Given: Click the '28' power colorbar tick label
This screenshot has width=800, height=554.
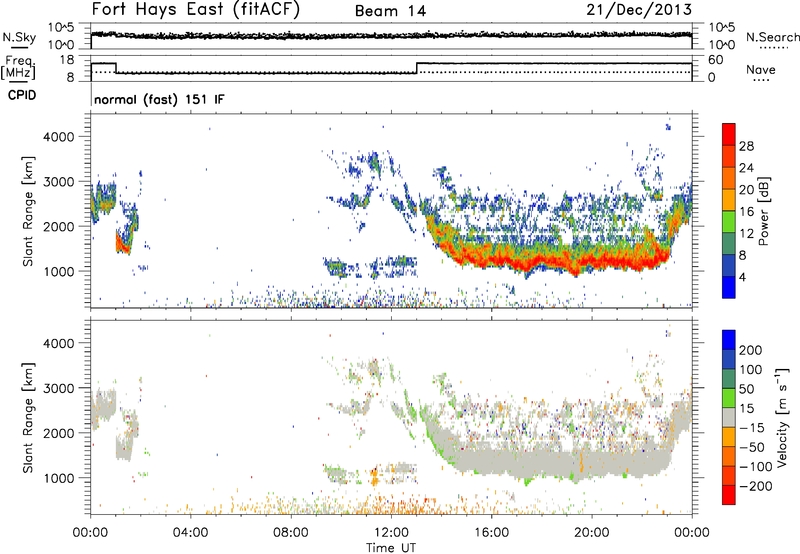Looking at the screenshot, I should tap(746, 146).
